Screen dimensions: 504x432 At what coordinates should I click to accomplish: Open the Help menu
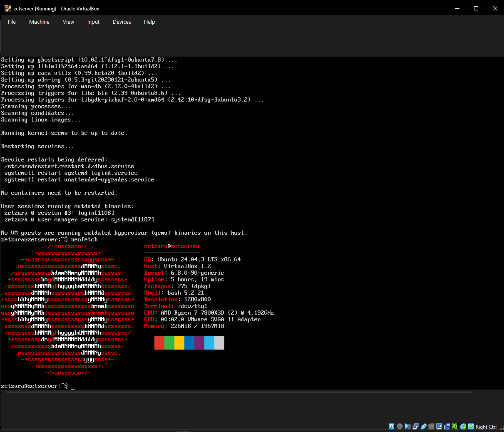149,22
